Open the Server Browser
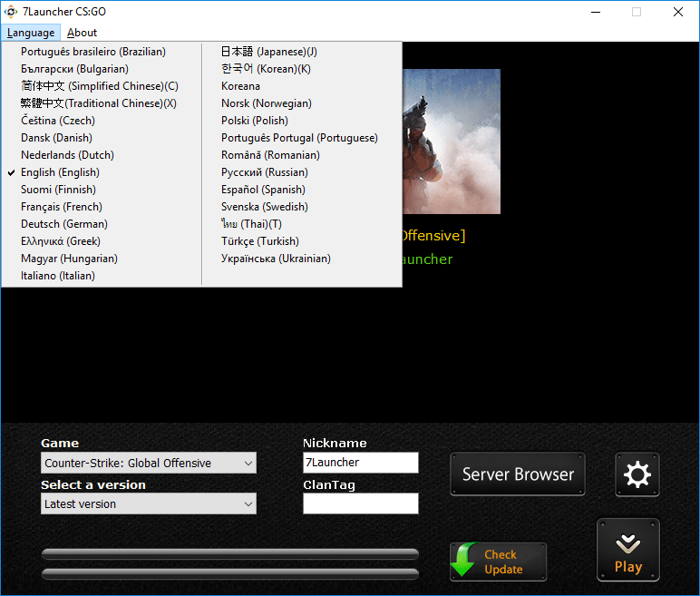Screen dimensions: 700x596 pyautogui.click(x=518, y=474)
